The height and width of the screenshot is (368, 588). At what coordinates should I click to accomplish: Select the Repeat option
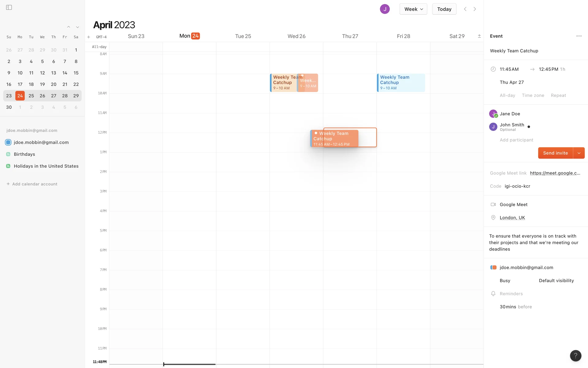click(558, 95)
